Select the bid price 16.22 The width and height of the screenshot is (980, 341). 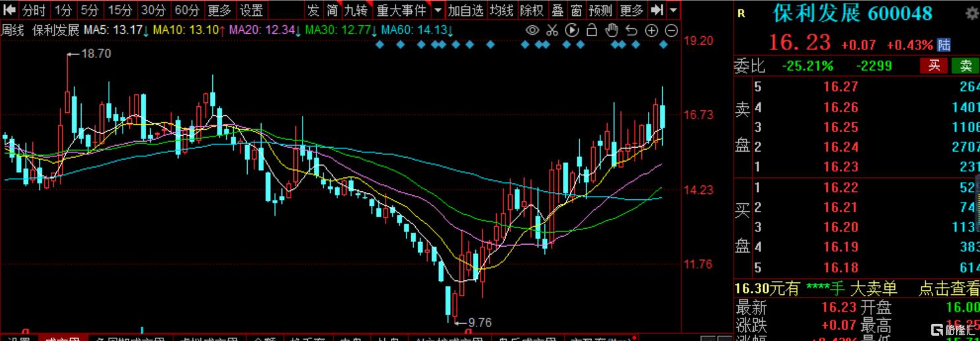840,187
